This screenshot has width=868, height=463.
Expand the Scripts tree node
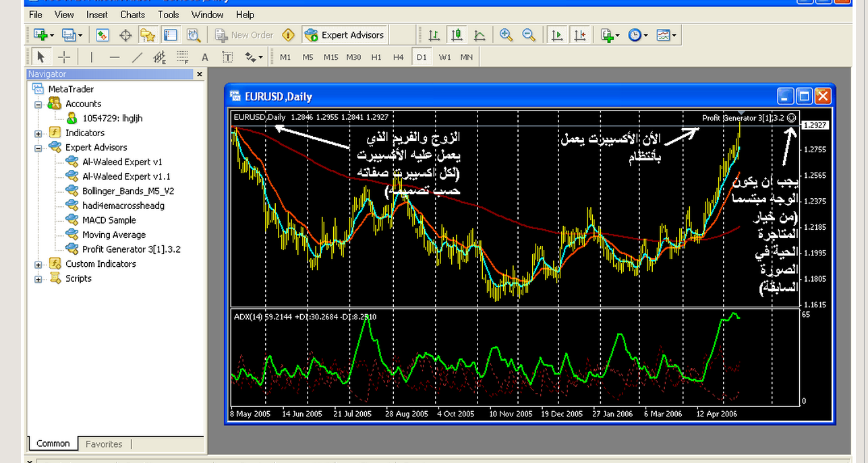click(x=38, y=279)
